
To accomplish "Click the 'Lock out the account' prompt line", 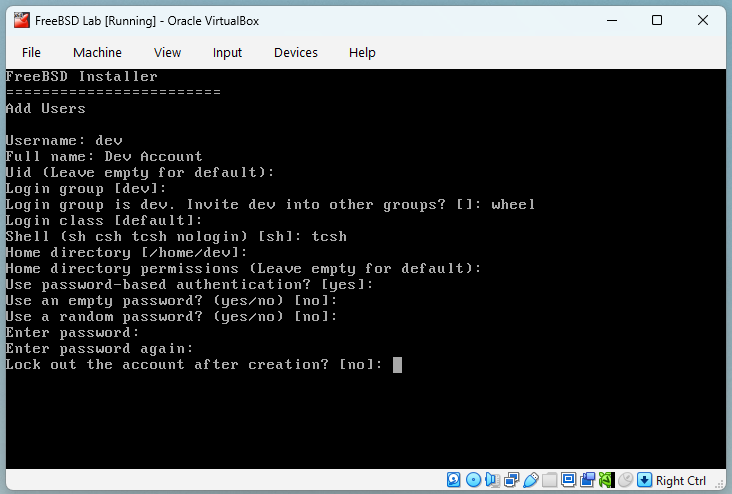I will pos(194,364).
